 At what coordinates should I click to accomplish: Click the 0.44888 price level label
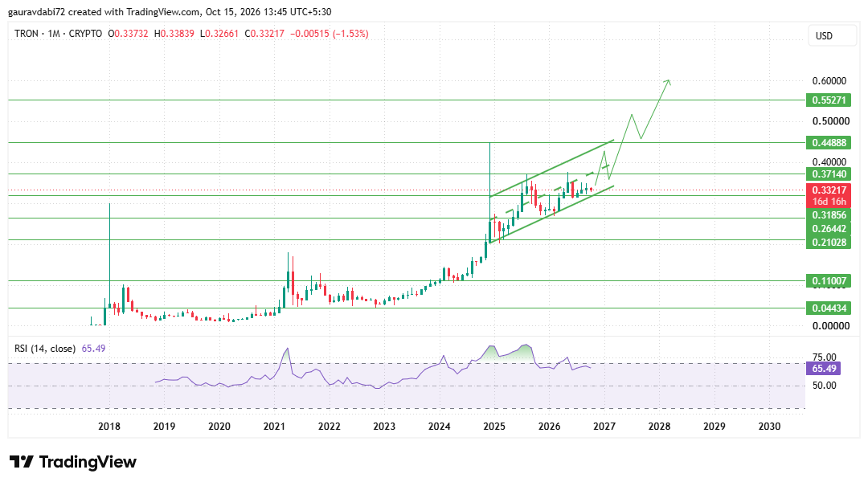(x=828, y=143)
